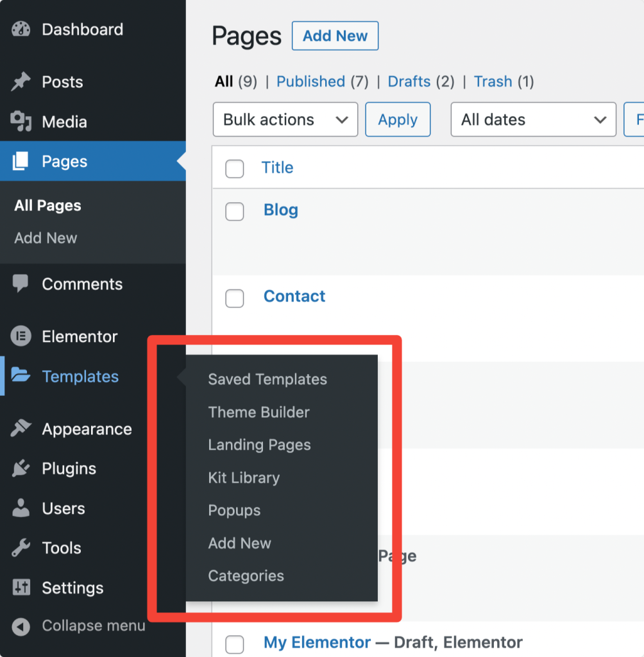Open Categories in the Templates submenu
The image size is (644, 657).
tap(246, 576)
